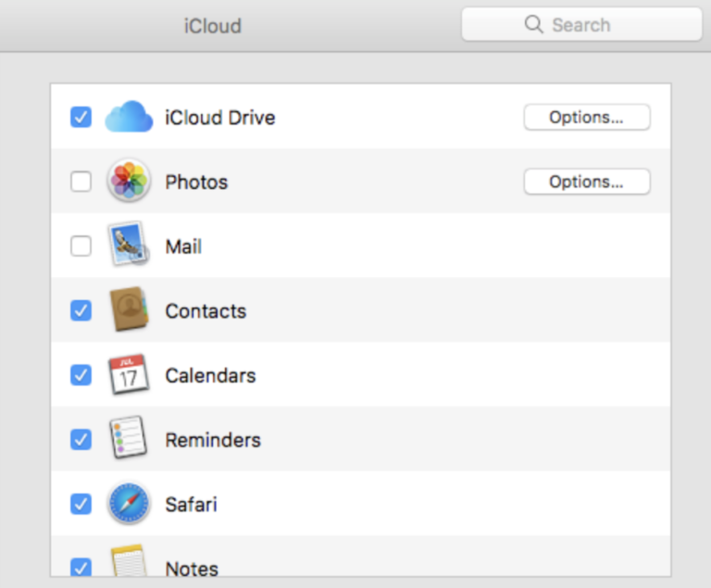Click the Mail label text
Viewport: 711px width, 588px height.
[x=183, y=247]
